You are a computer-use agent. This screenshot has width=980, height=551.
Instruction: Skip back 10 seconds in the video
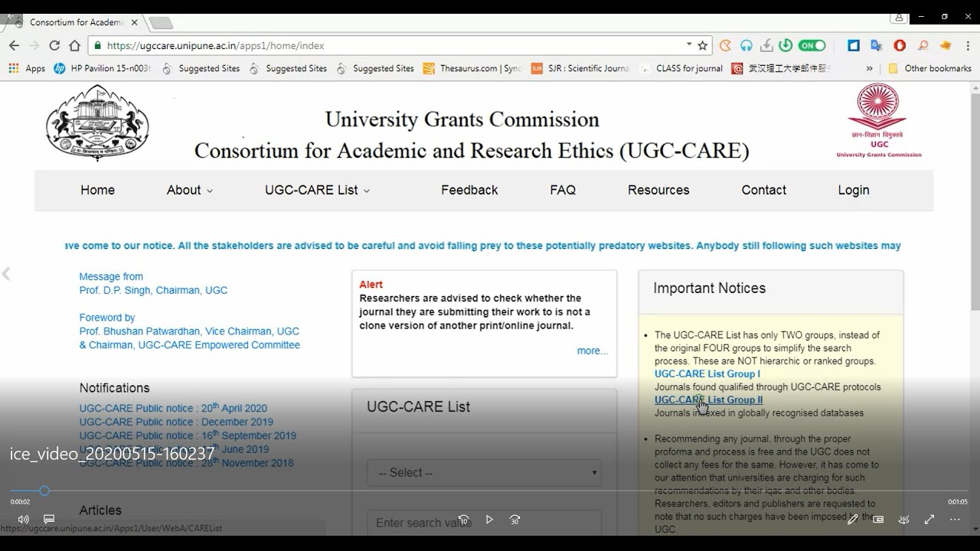point(463,520)
